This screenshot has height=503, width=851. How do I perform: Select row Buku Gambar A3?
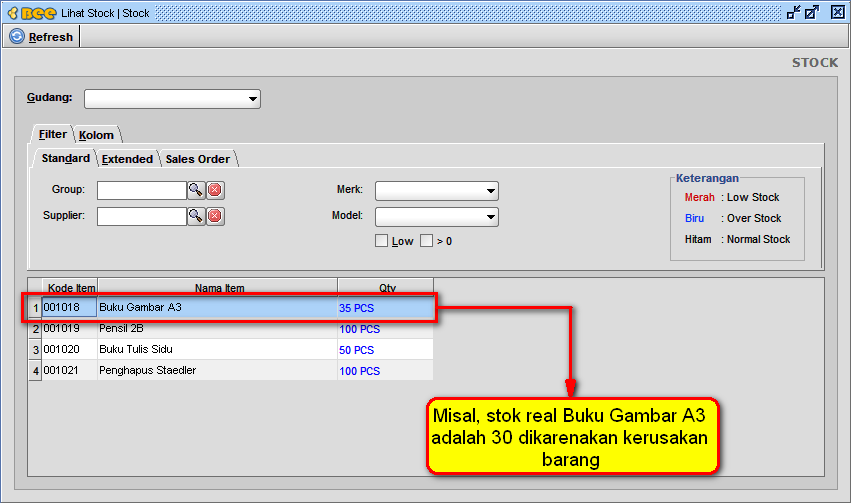point(231,308)
